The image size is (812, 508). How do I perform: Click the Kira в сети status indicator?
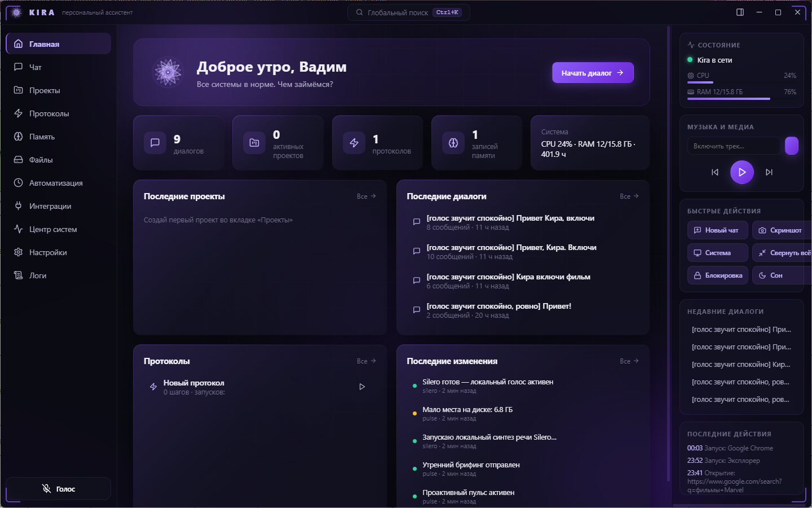tap(710, 60)
